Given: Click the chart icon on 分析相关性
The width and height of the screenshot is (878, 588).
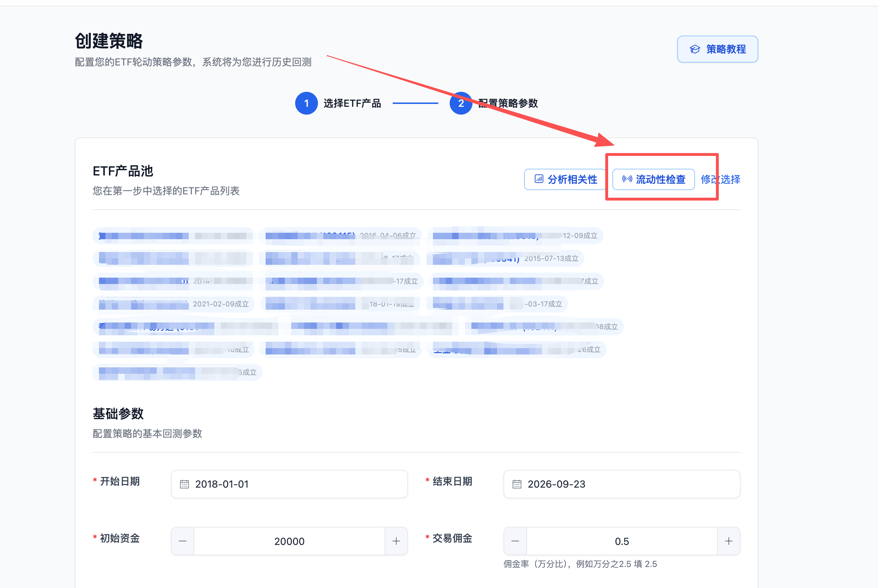Looking at the screenshot, I should [539, 179].
